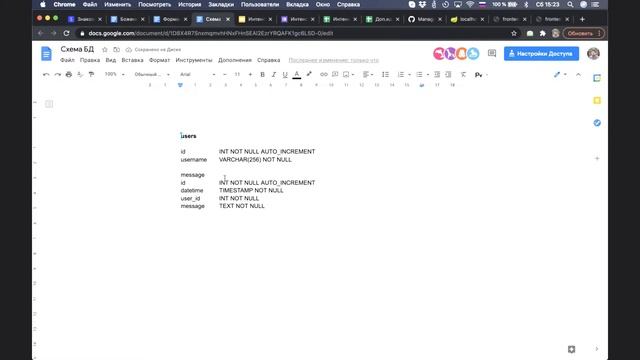Click the font size field 11
Image resolution: width=640 pixels, height=360 pixels.
(x=237, y=74)
